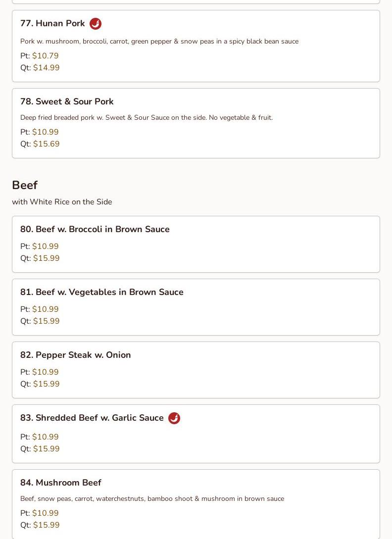The height and width of the screenshot is (539, 392).
Task: Click the spicy icon beside Shredded Beef w. Garlic Sauce
Action: coord(174,418)
